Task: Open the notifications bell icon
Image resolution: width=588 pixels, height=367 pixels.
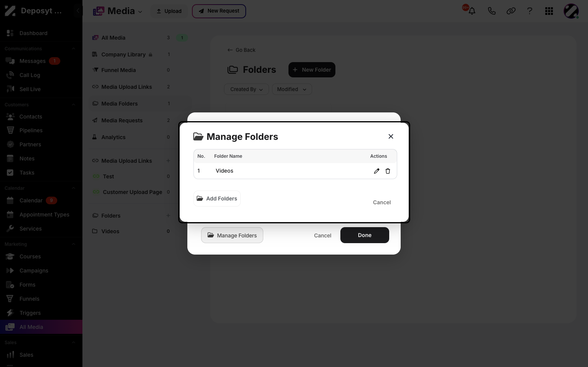Action: click(472, 11)
